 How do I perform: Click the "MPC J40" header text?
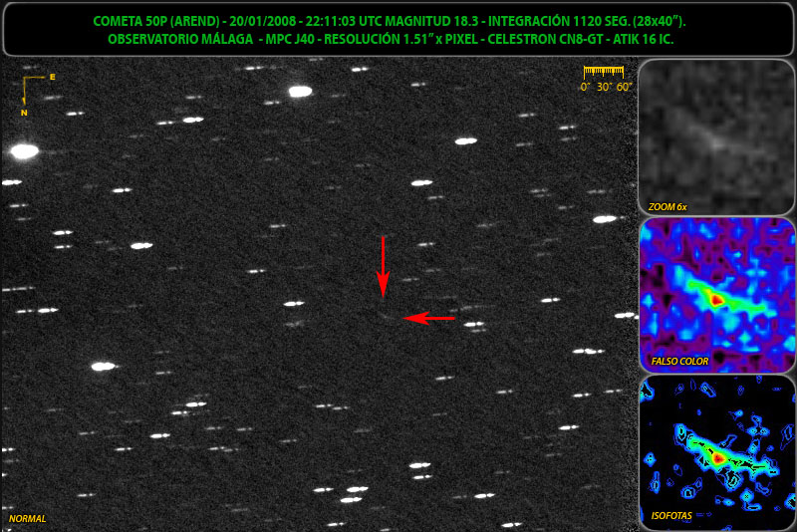point(290,39)
